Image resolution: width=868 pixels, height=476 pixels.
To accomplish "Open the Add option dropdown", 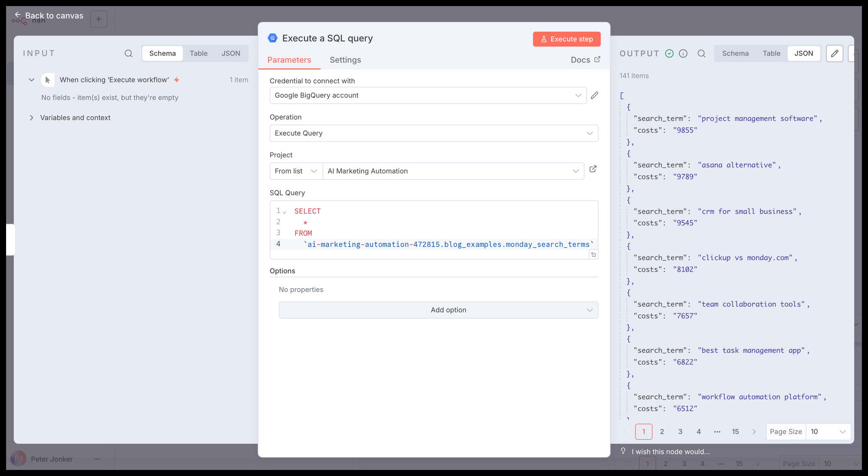I will [438, 310].
